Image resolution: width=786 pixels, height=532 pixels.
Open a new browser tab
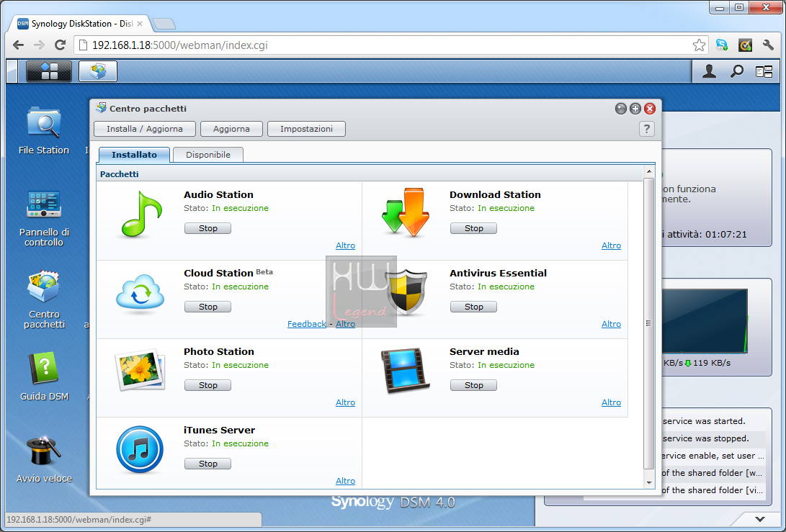164,24
